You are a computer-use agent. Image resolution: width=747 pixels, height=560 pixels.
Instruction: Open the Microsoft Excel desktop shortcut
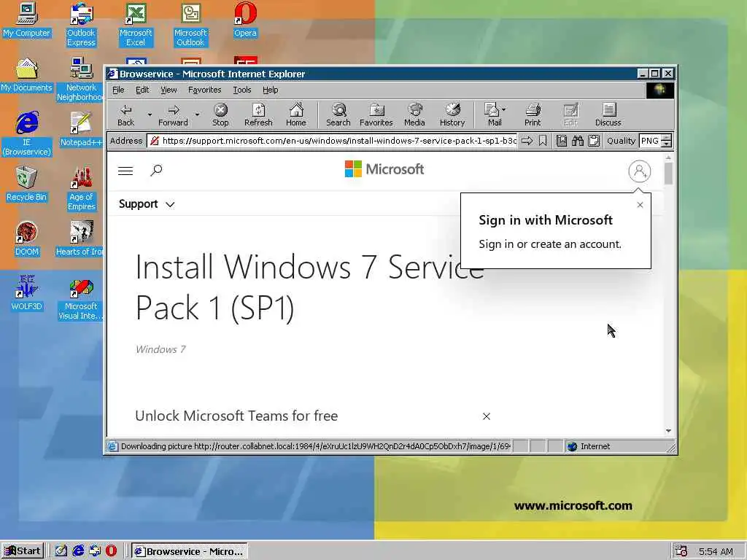[x=136, y=24]
